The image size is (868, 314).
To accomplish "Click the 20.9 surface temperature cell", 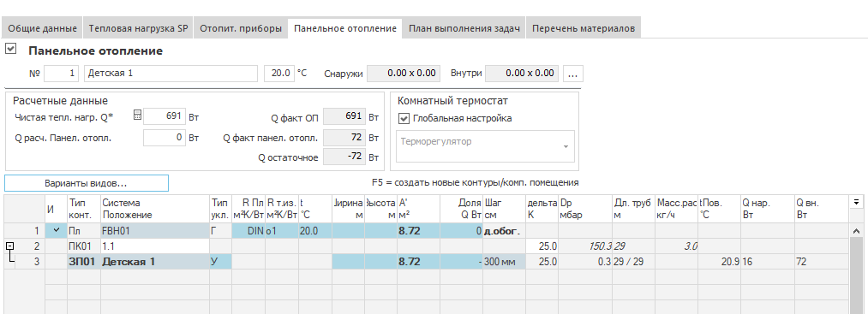I will tap(719, 262).
